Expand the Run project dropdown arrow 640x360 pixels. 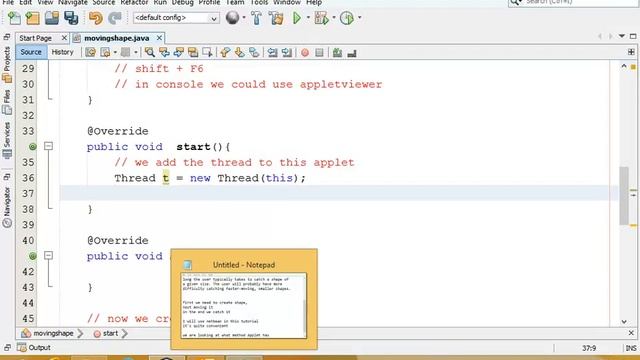click(308, 18)
